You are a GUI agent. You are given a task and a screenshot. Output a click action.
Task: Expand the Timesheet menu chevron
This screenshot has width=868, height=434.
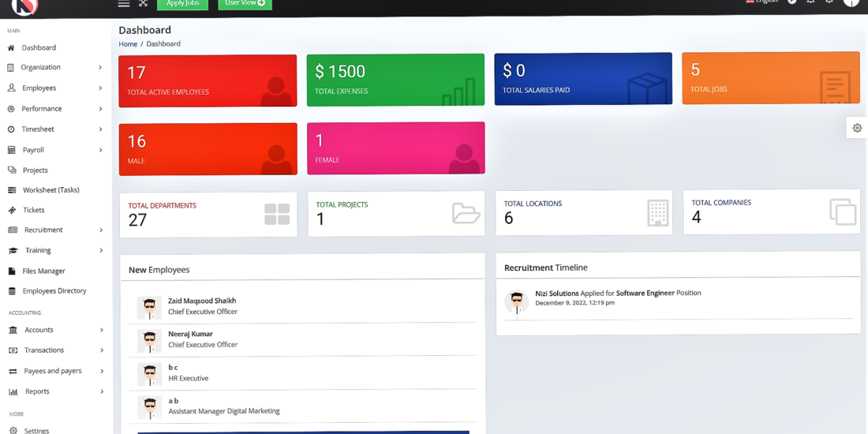pyautogui.click(x=101, y=129)
